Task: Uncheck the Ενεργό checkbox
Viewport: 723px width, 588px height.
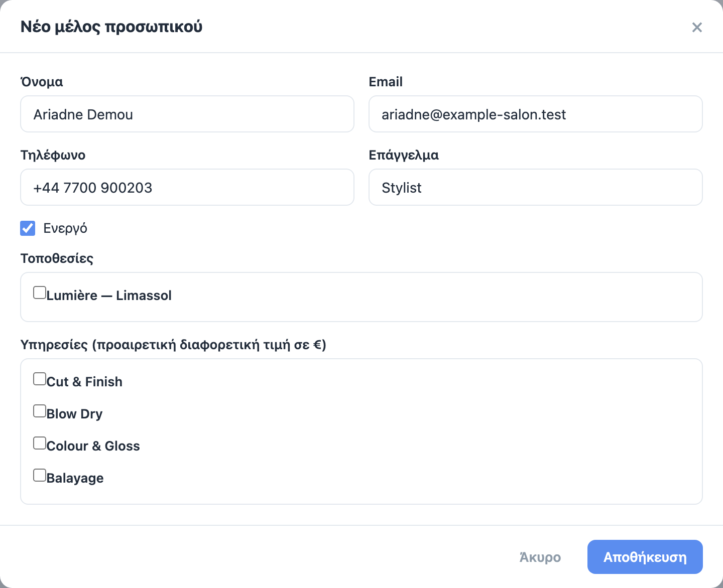Action: 28,228
